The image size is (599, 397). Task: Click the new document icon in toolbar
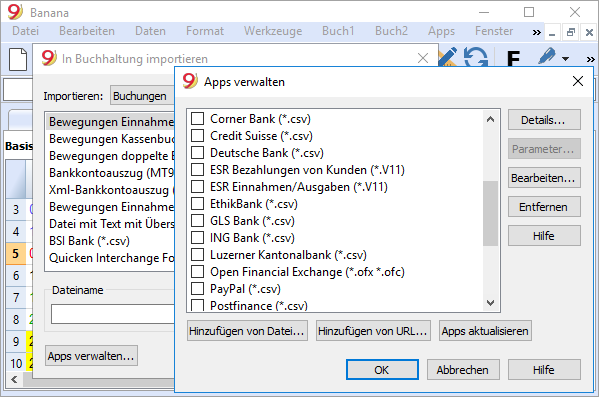18,59
